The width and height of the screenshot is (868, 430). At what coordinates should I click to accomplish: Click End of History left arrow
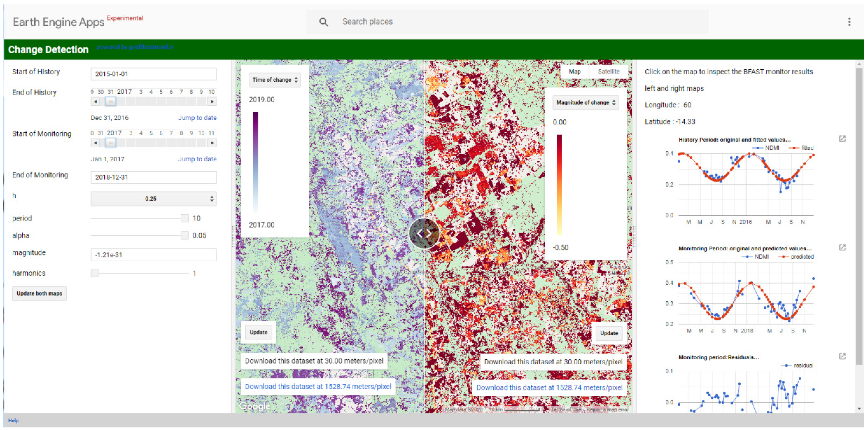pyautogui.click(x=96, y=101)
